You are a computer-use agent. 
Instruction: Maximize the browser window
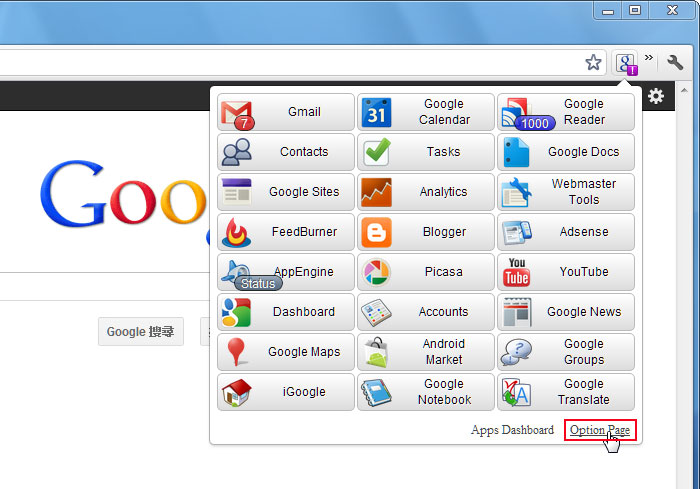pos(635,10)
